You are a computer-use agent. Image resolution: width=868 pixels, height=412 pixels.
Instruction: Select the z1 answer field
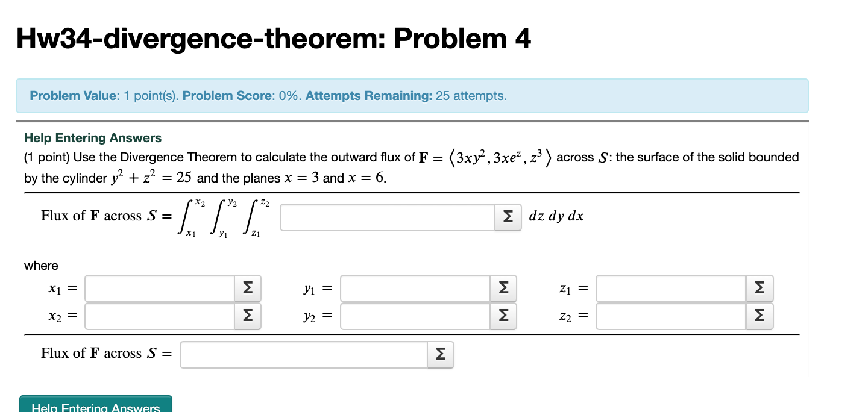tap(669, 288)
